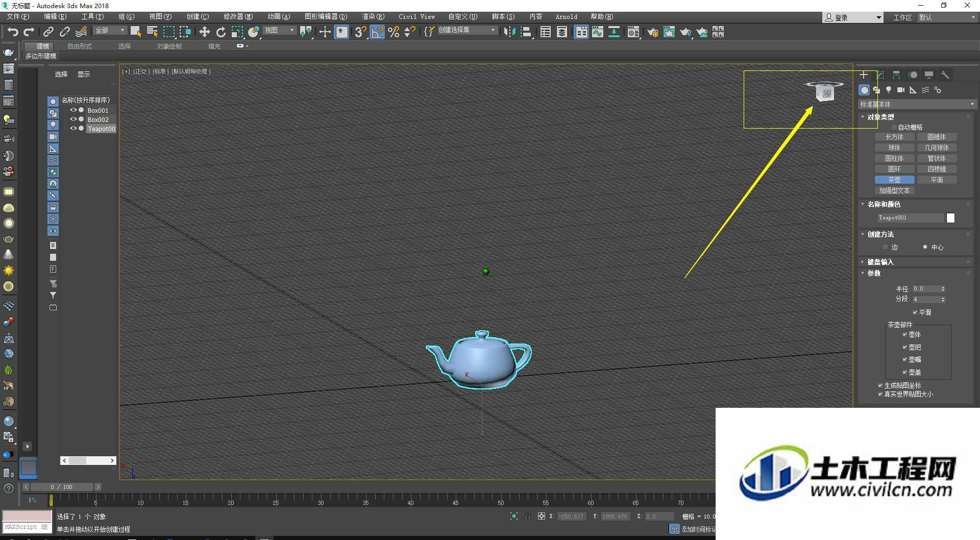Click the ViewCube in the viewport
Screen dimensions: 980x540
[x=824, y=92]
